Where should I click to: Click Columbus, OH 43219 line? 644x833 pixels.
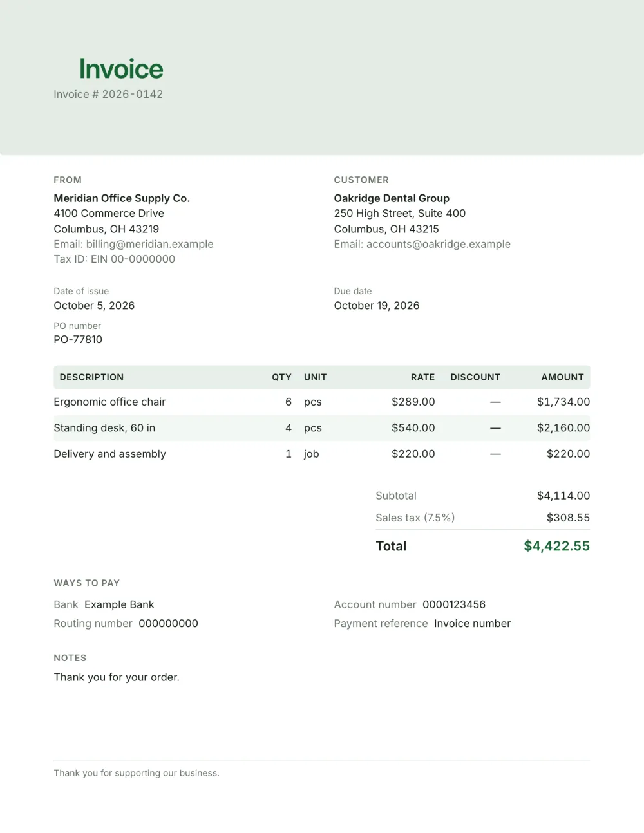pyautogui.click(x=106, y=229)
